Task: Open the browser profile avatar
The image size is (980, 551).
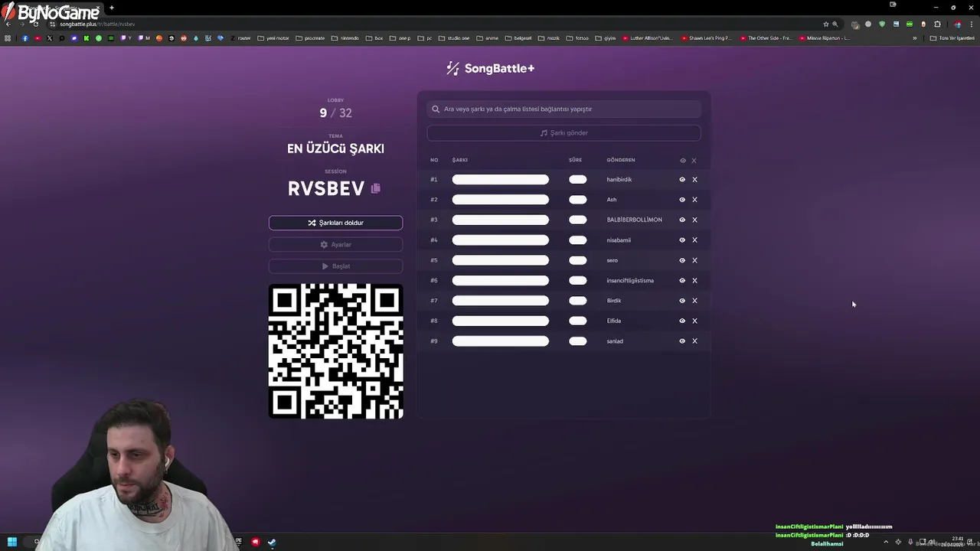Action: pyautogui.click(x=957, y=24)
